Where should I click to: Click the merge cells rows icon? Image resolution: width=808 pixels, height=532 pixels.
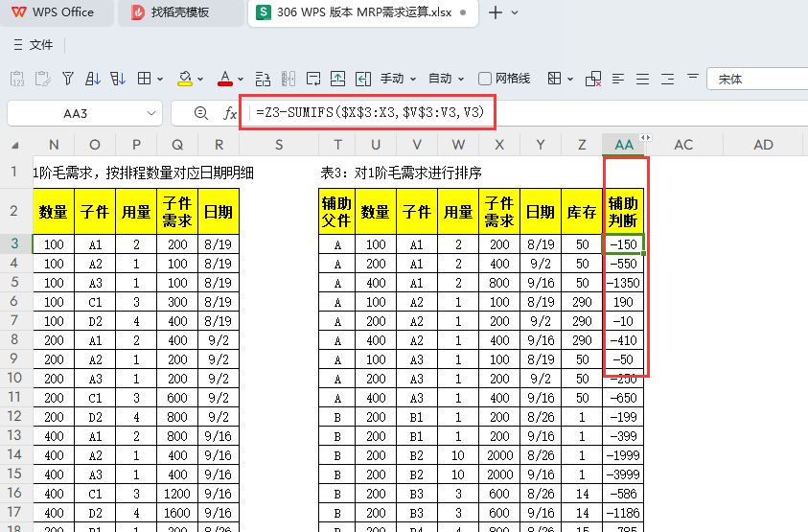pos(263,79)
